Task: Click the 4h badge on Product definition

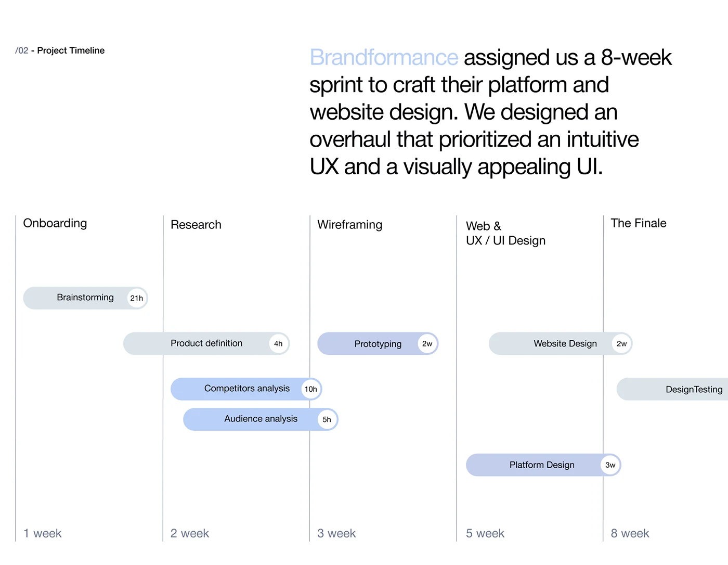Action: pos(278,344)
